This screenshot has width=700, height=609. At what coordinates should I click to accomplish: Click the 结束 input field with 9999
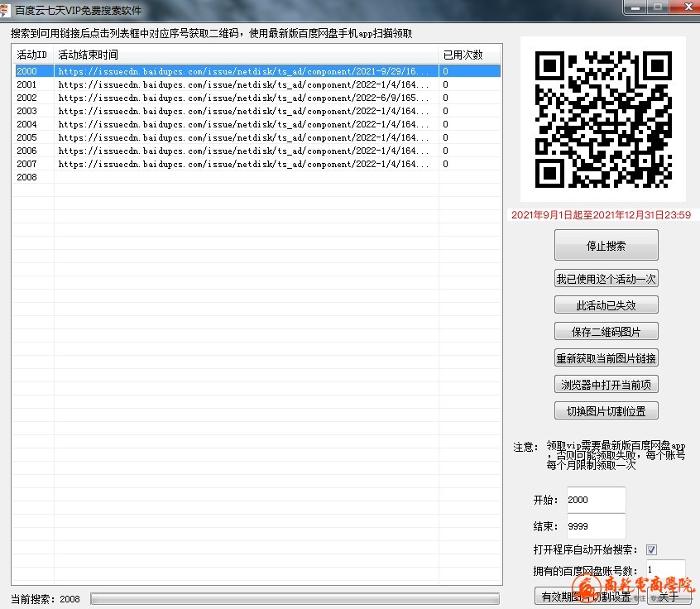pyautogui.click(x=596, y=526)
